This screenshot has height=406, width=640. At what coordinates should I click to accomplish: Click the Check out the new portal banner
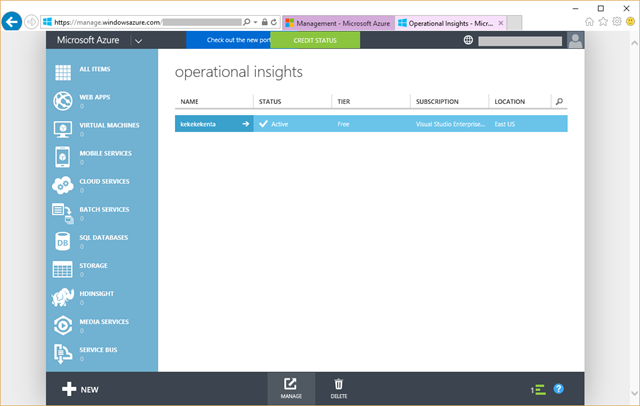[228, 40]
